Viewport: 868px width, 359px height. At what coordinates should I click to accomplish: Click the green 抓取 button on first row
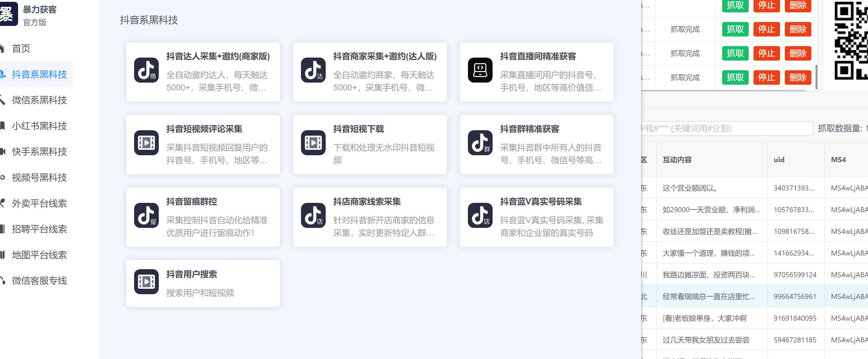click(x=735, y=5)
